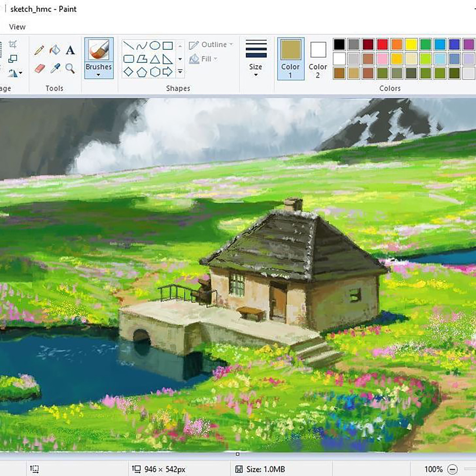Viewport: 476px width, 476px height.
Task: Click the Size: 1.0MB status text
Action: pos(266,469)
